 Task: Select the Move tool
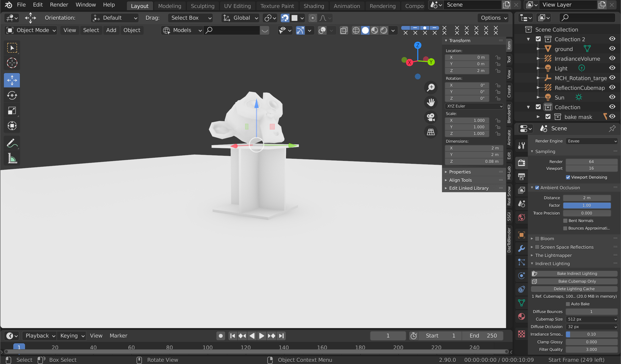tap(12, 80)
